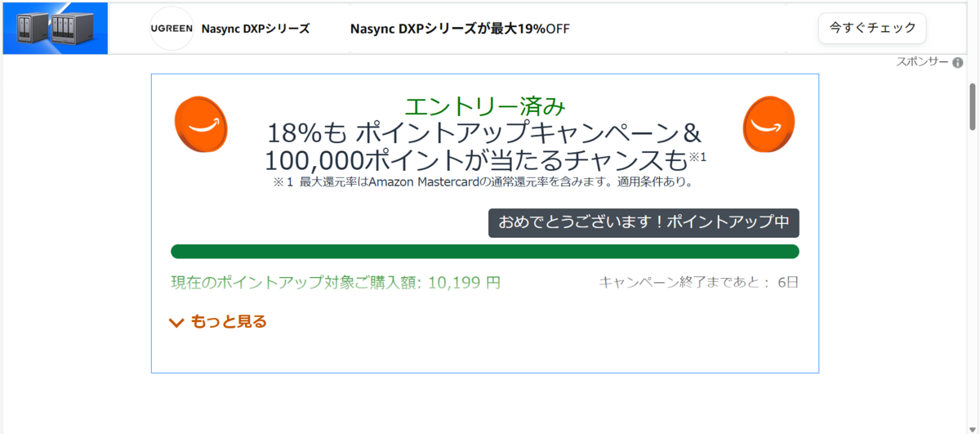Click the sponsor info icon

pyautogui.click(x=958, y=63)
